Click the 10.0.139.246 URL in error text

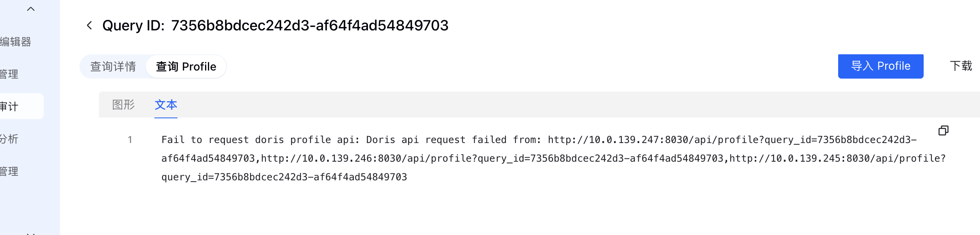tap(492, 158)
